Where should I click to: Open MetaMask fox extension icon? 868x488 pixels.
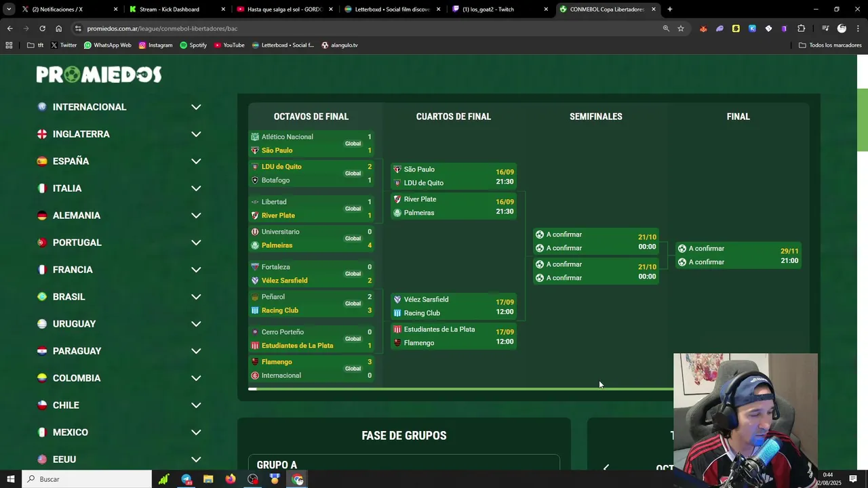pos(703,28)
